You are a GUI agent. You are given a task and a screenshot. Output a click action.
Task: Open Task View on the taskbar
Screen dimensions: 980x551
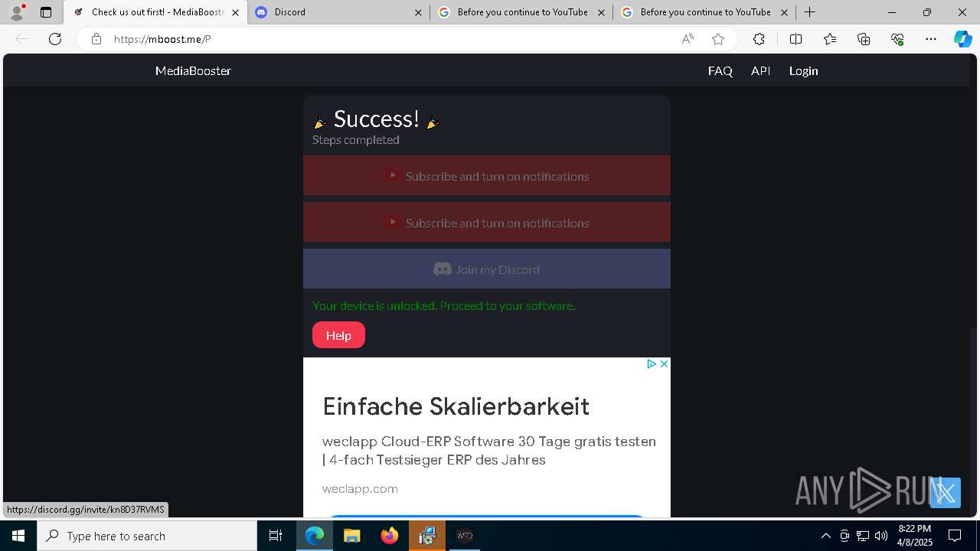(x=276, y=536)
